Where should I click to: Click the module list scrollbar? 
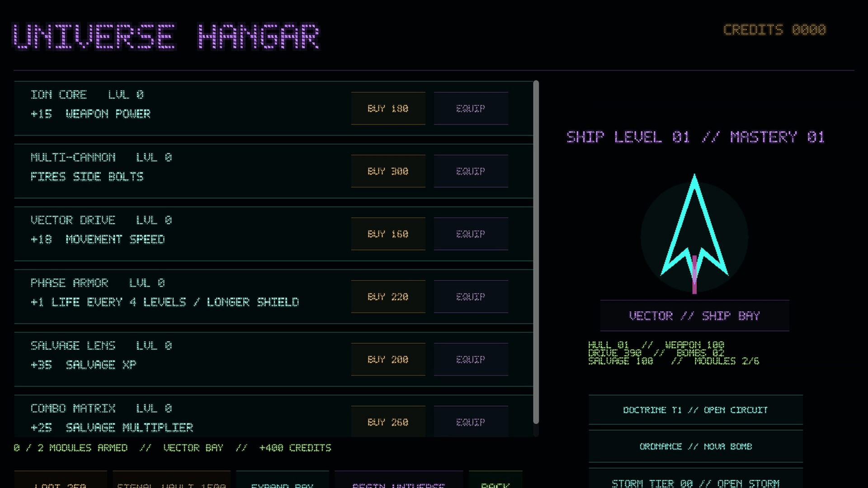[536, 252]
